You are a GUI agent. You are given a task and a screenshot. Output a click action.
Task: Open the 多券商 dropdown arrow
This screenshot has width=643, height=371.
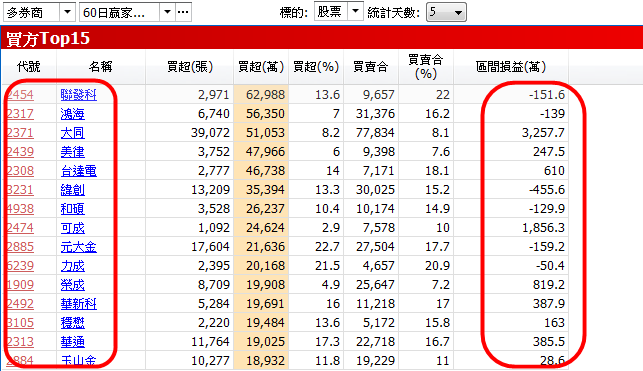[x=67, y=12]
